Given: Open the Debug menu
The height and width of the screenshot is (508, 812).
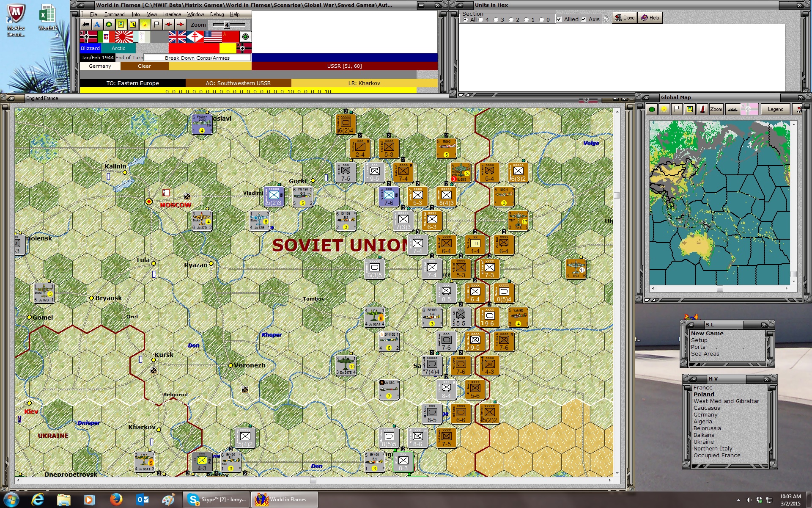Looking at the screenshot, I should (x=217, y=14).
